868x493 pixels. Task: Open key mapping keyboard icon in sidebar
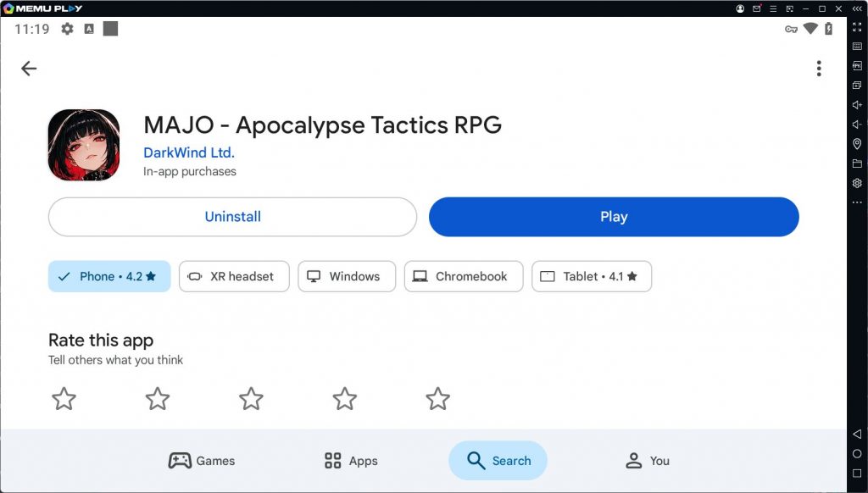tap(857, 46)
